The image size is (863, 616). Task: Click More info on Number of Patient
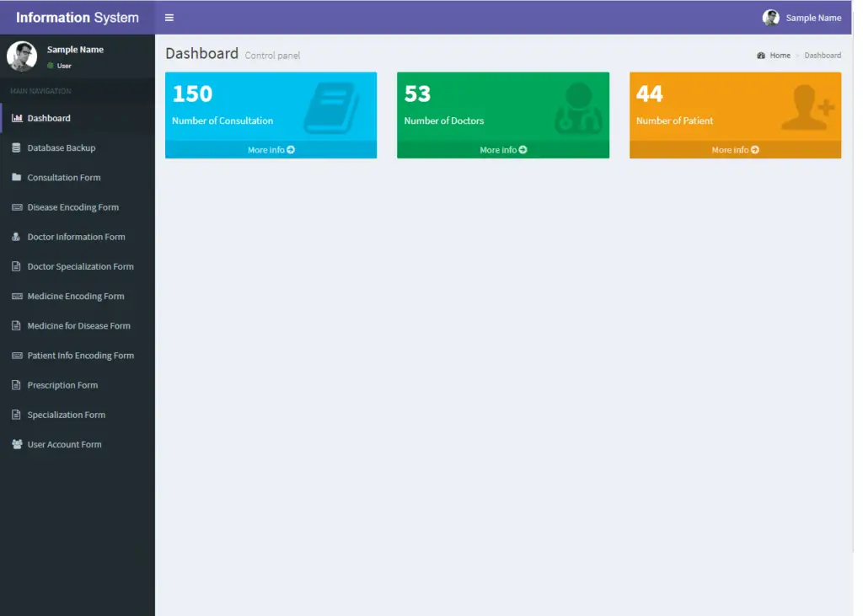(734, 150)
